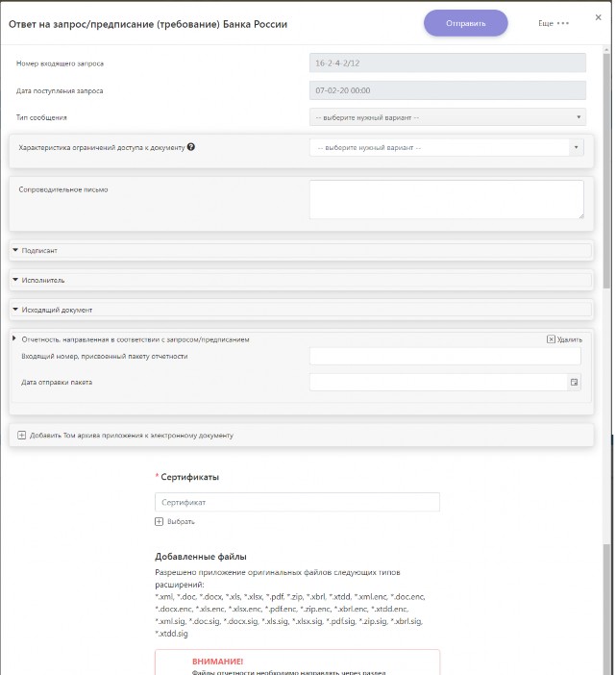Click the Сертификат input field

(x=297, y=502)
